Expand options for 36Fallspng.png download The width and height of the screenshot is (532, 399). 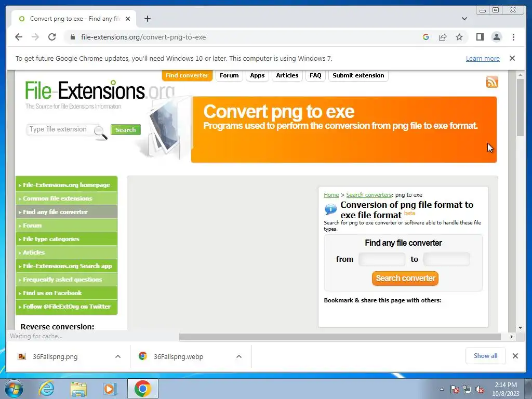pos(118,356)
